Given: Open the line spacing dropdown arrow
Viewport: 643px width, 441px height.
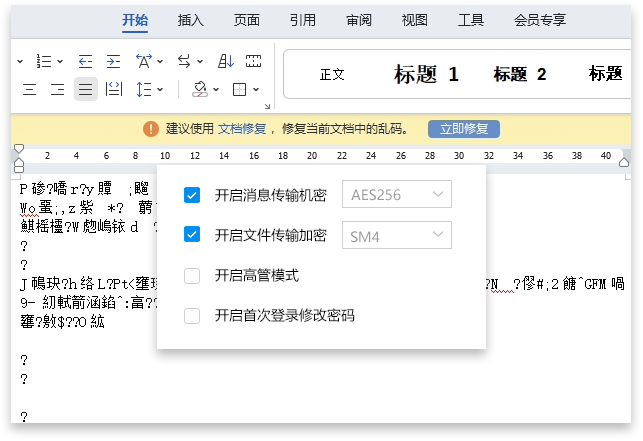Looking at the screenshot, I should pyautogui.click(x=160, y=89).
